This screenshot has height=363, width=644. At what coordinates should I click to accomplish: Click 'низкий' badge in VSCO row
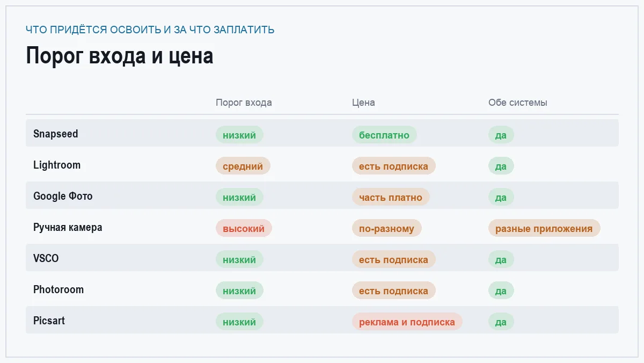(239, 259)
